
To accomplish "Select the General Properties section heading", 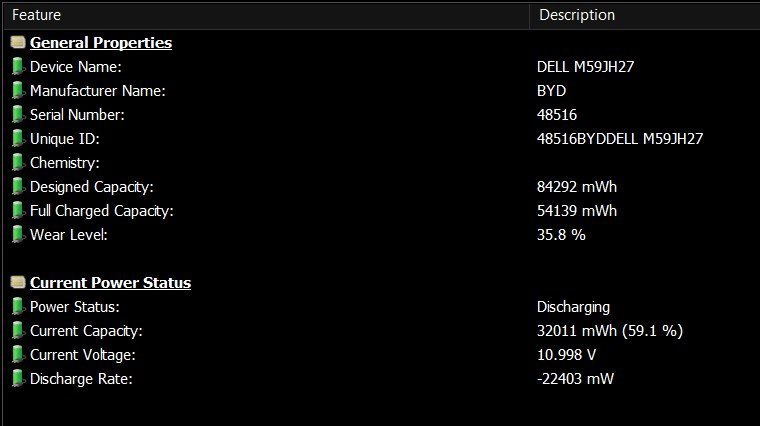I will 101,43.
